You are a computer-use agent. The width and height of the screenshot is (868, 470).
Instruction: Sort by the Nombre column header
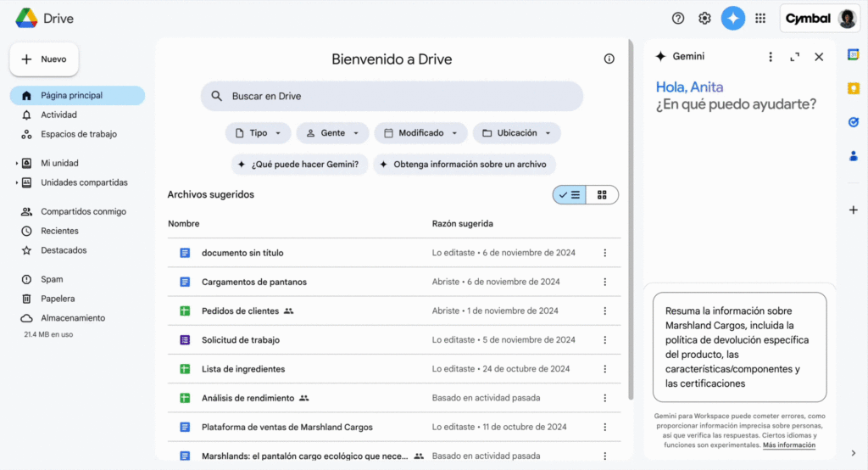pos(184,224)
